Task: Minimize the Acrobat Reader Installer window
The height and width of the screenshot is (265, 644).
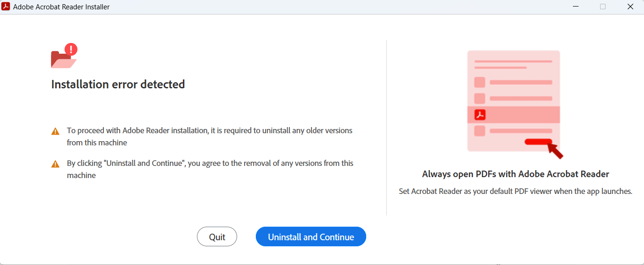Action: pos(576,7)
